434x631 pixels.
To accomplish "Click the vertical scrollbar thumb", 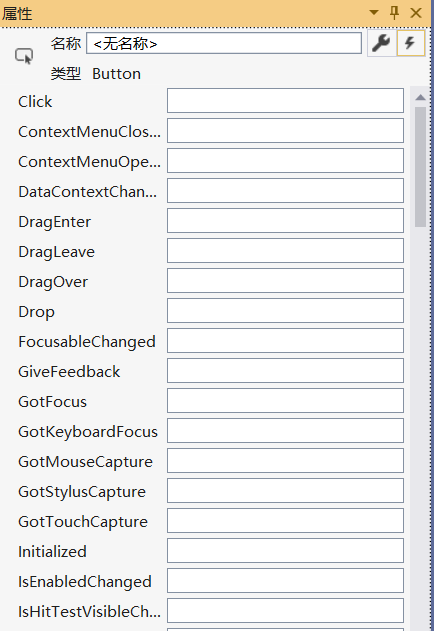I will tap(420, 167).
